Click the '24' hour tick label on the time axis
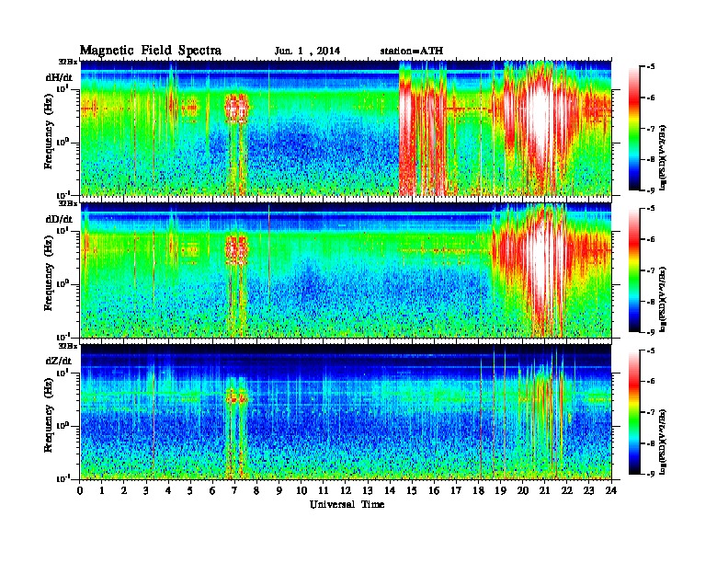The height and width of the screenshot is (563, 728). pyautogui.click(x=611, y=490)
